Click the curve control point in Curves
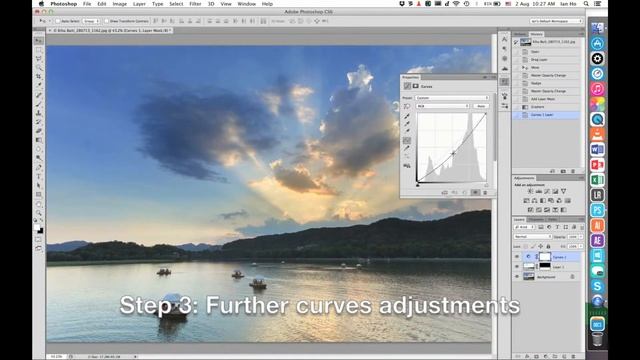 453,153
